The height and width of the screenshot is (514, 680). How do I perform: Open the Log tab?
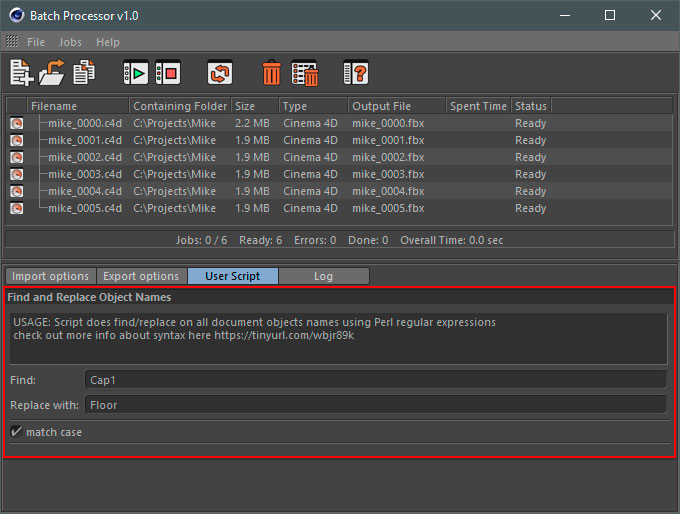pyautogui.click(x=323, y=276)
